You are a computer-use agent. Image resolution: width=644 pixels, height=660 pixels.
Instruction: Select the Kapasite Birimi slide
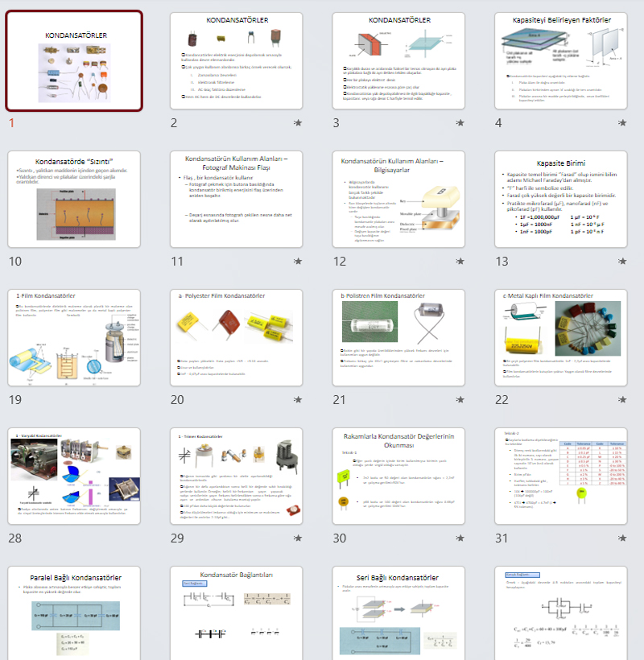click(x=561, y=200)
